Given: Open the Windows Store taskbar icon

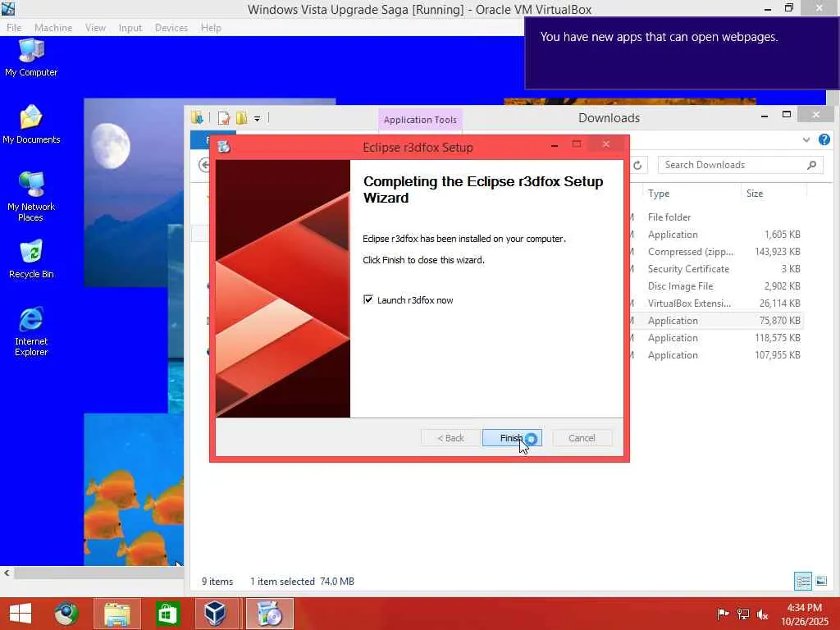Looking at the screenshot, I should 167,614.
